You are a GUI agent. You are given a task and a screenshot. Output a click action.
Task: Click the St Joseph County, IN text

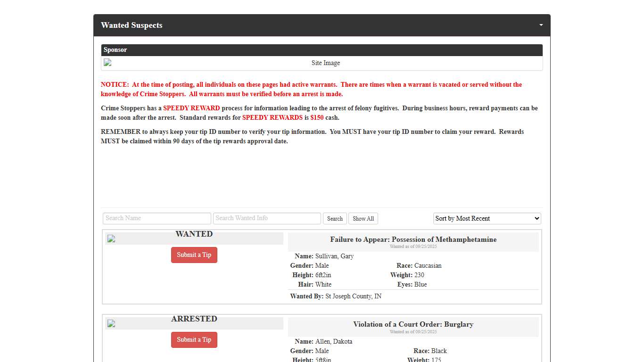(353, 296)
